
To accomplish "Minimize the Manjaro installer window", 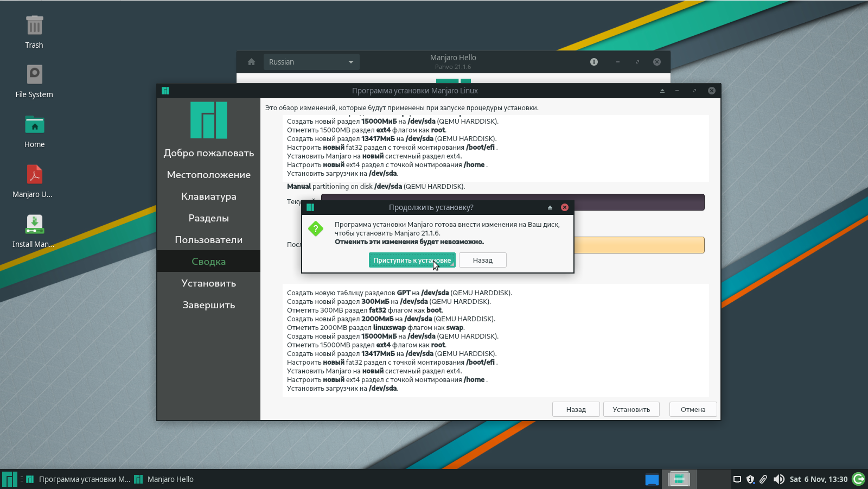I will [x=677, y=91].
